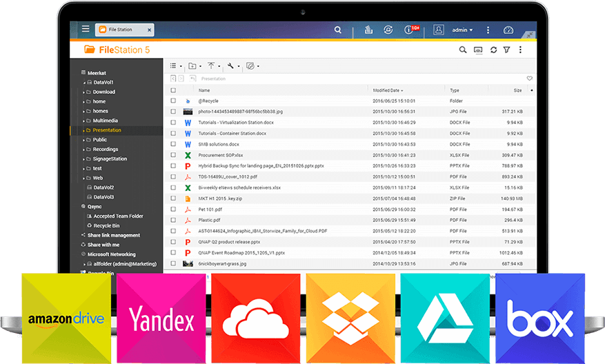The width and height of the screenshot is (605, 364).
Task: Sort by the Size column header
Action: 518,90
